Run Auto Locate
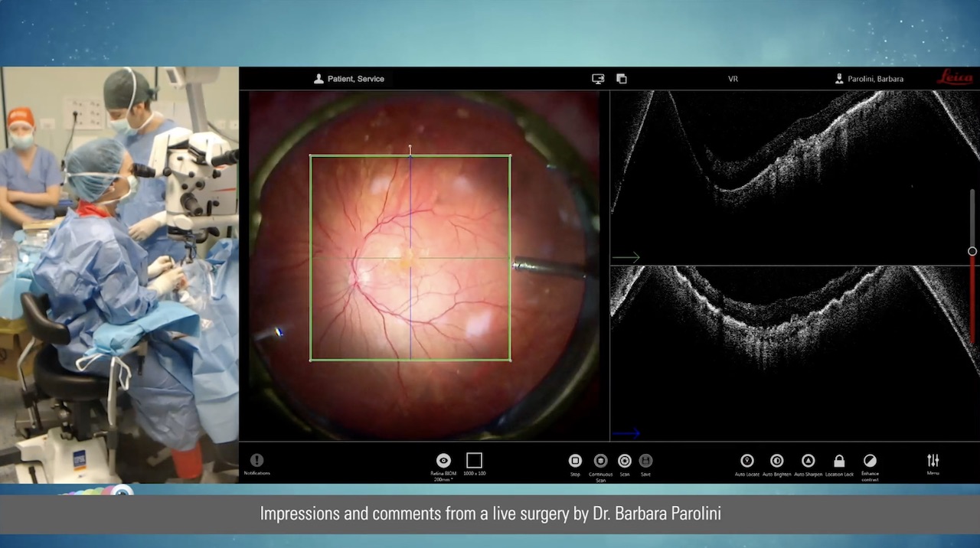This screenshot has height=548, width=980. click(x=747, y=461)
